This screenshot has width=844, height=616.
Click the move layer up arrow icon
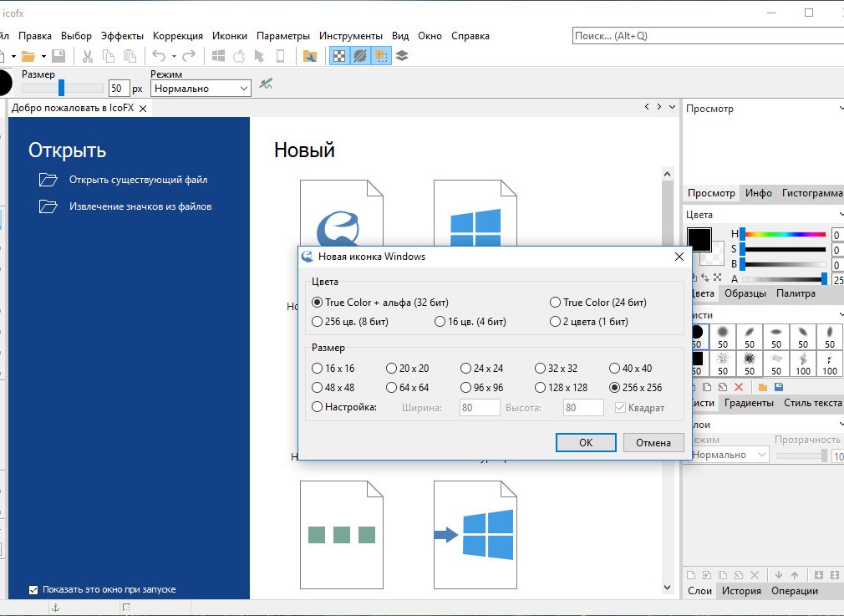795,574
